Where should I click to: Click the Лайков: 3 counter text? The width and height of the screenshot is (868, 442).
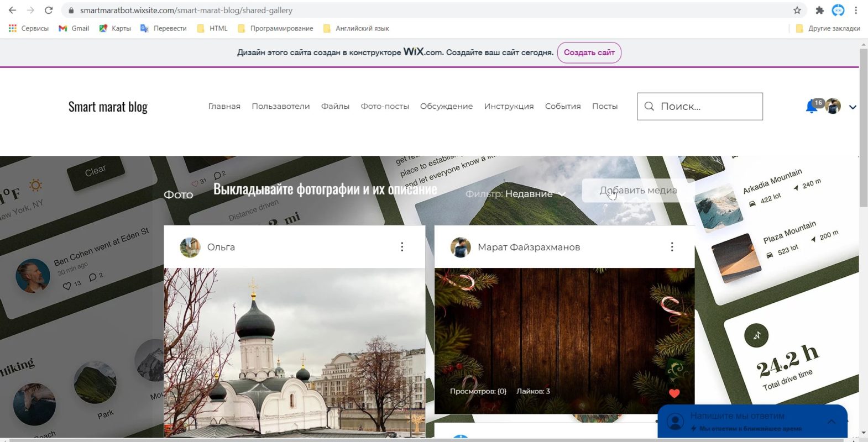click(533, 391)
